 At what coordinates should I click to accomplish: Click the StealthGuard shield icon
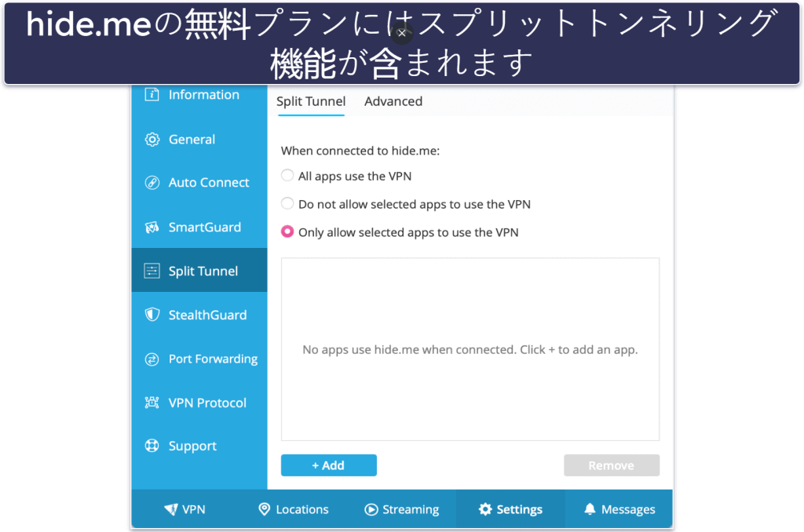click(152, 315)
